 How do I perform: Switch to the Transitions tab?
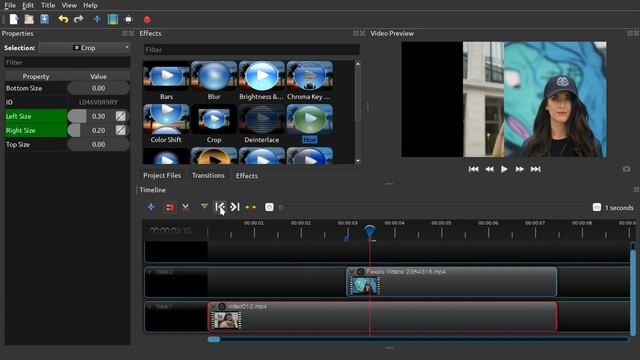tap(208, 176)
